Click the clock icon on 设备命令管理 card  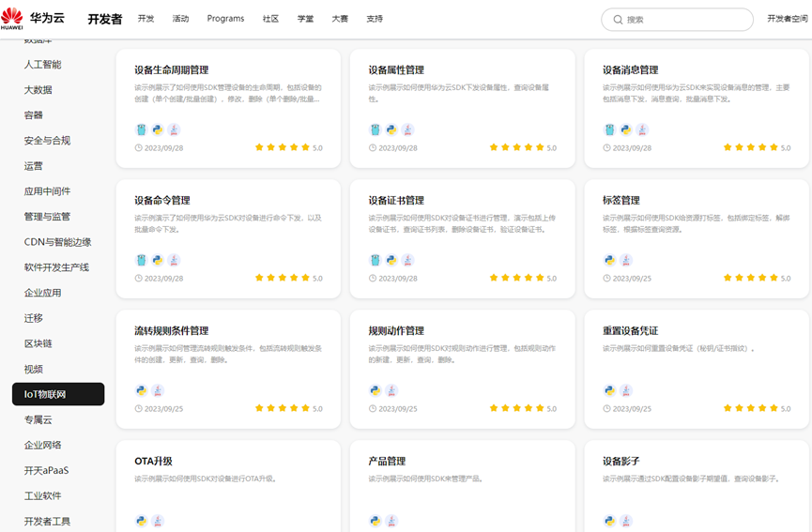138,278
